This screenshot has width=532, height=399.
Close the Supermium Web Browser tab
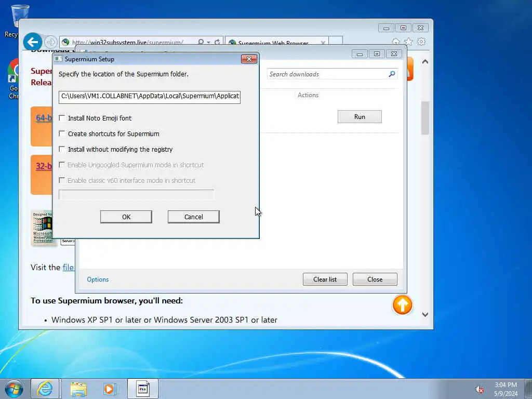323,43
